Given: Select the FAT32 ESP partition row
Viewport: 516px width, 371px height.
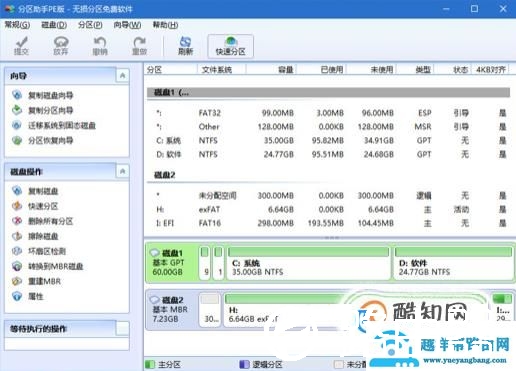Looking at the screenshot, I should coord(328,113).
